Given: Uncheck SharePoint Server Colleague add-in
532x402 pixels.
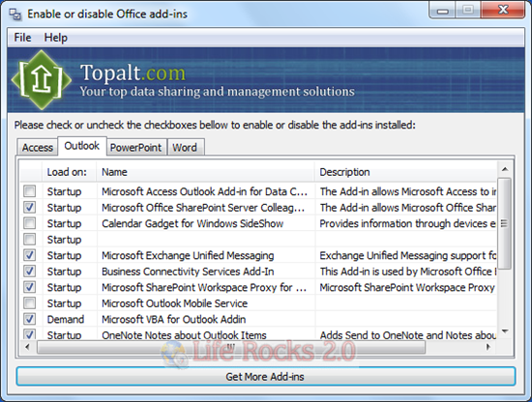Looking at the screenshot, I should 30,207.
